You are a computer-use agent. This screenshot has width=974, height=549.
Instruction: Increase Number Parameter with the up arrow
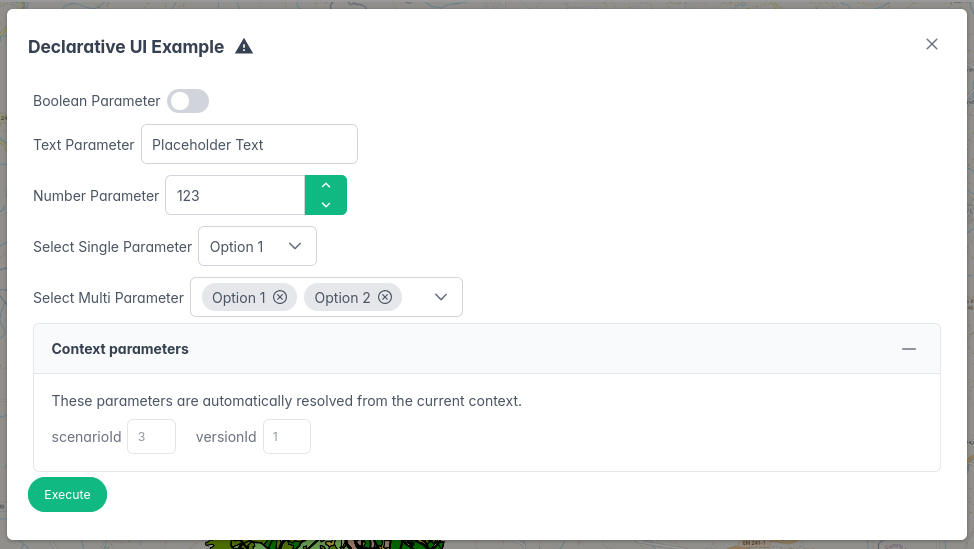coord(326,186)
